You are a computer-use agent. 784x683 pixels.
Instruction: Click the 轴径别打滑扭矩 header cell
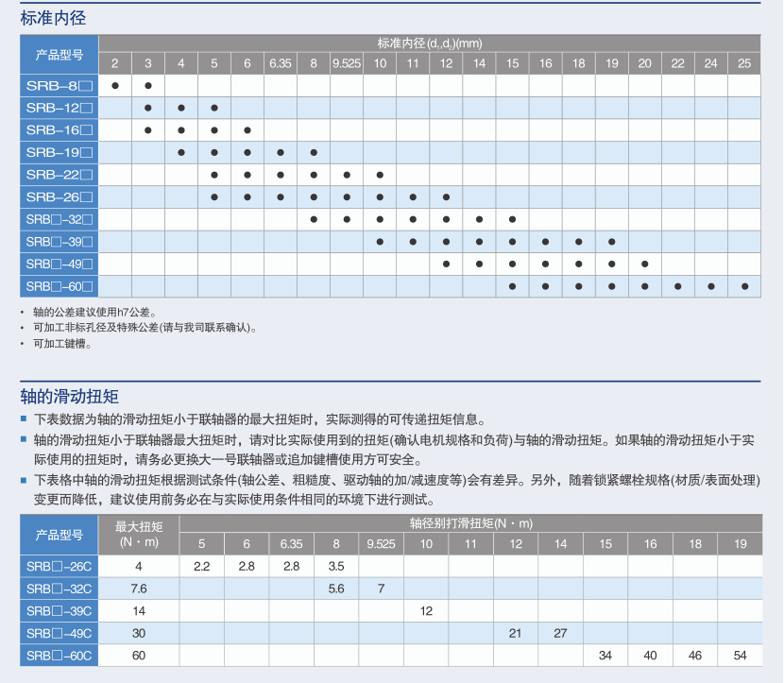[x=470, y=523]
